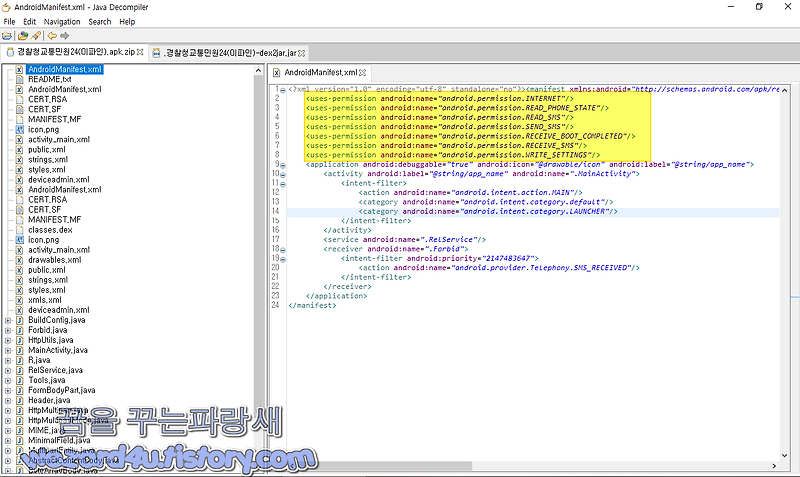Collapse the application fold marker on line 9
This screenshot has height=477, width=800.
[x=283, y=165]
